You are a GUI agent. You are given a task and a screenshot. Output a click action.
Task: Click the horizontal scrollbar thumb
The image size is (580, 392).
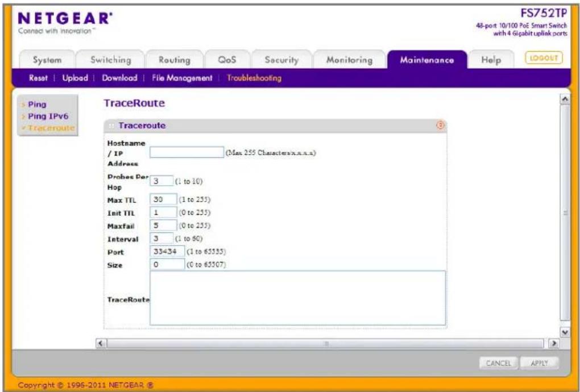(325, 343)
